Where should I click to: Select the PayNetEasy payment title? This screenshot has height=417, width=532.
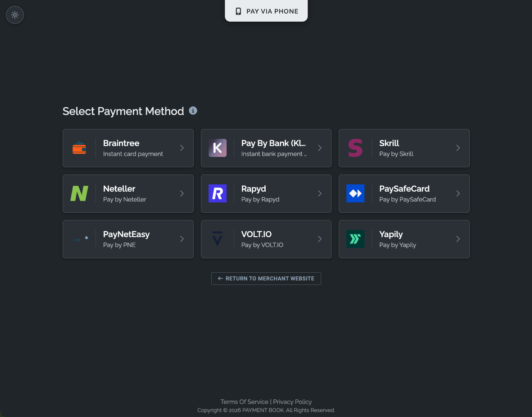tap(126, 234)
